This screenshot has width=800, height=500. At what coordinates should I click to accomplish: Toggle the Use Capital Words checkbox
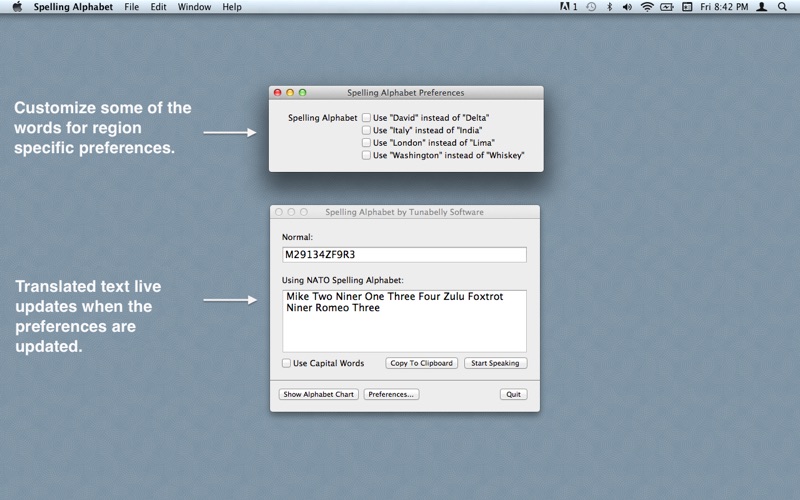(286, 363)
